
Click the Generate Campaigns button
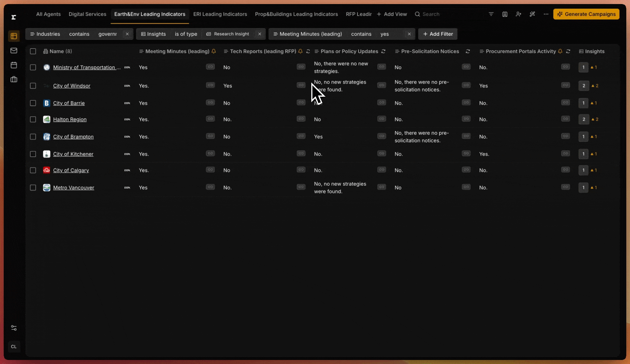point(586,14)
